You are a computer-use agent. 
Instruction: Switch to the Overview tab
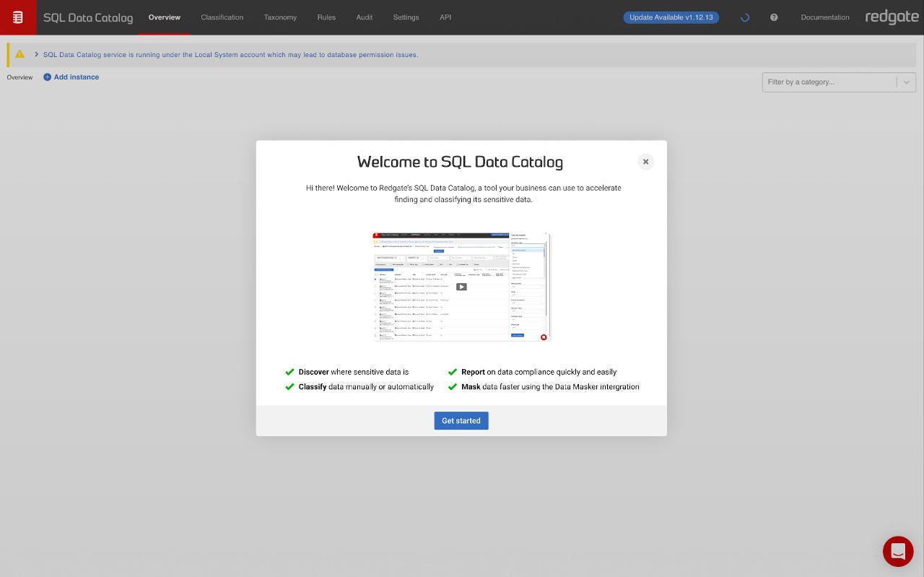[165, 17]
